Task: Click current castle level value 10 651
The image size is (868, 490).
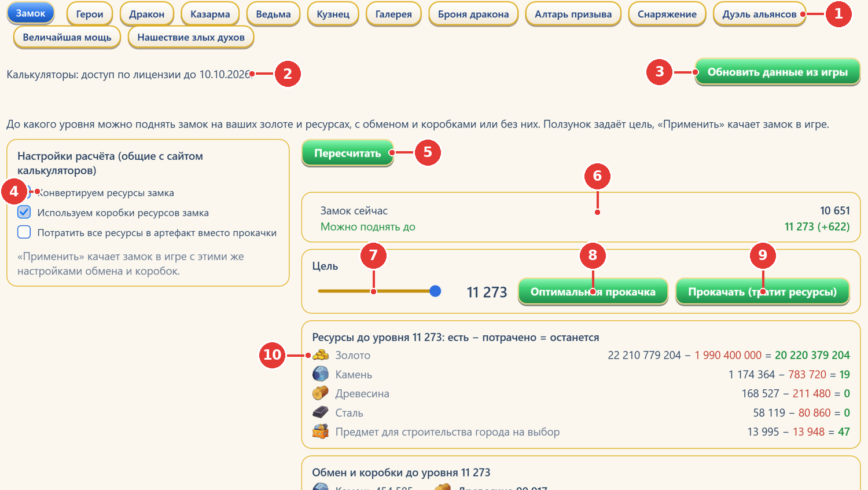Action: (x=834, y=211)
